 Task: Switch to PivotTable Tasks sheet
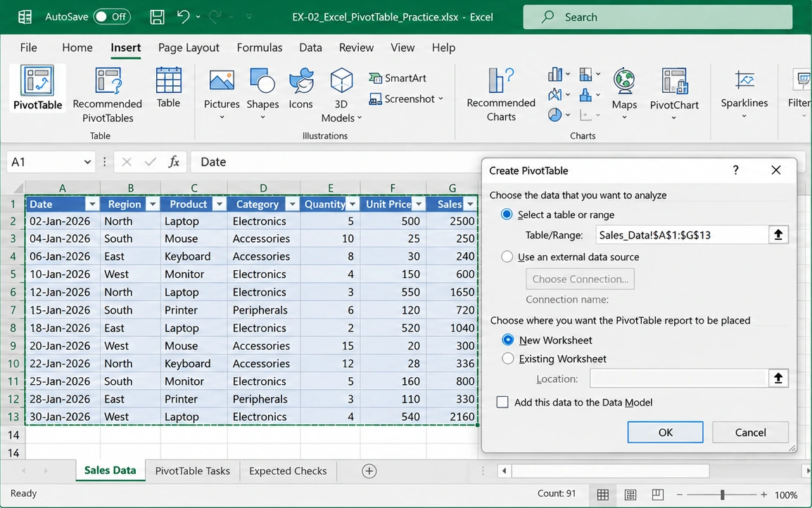192,471
